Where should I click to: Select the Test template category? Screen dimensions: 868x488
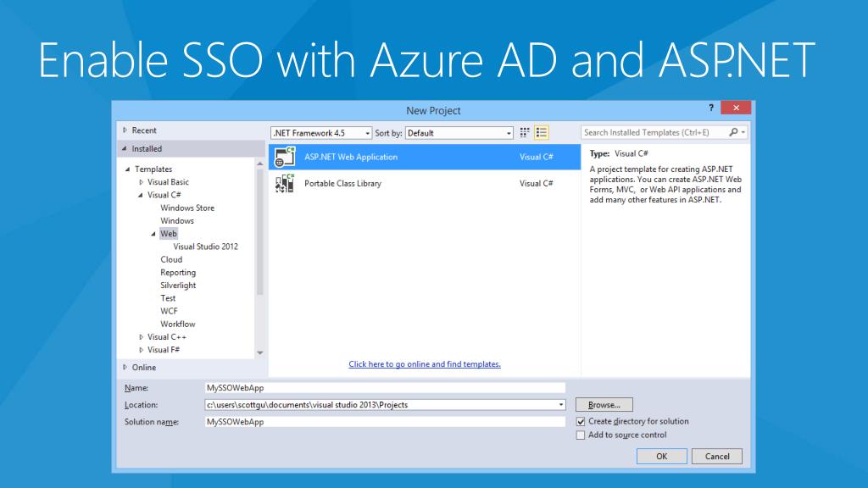(x=168, y=298)
